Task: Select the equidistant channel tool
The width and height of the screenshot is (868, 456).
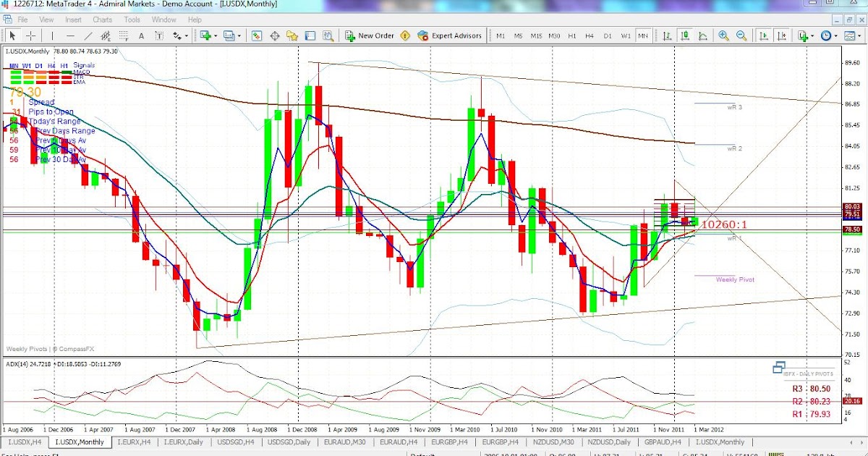Action: pos(106,35)
